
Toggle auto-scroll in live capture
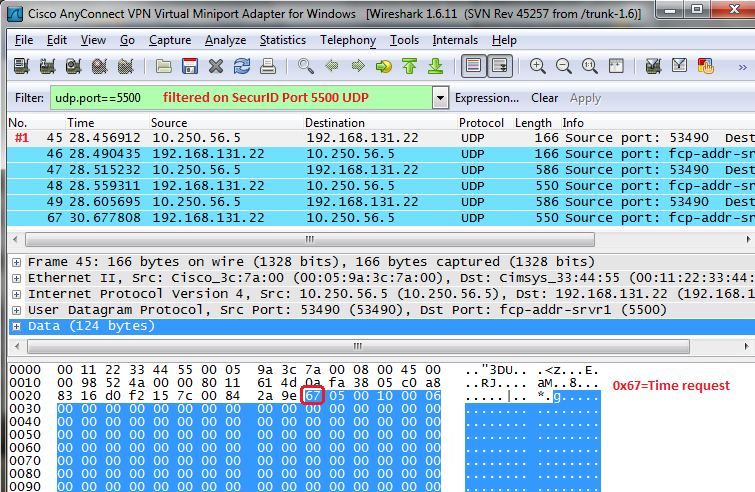(499, 66)
